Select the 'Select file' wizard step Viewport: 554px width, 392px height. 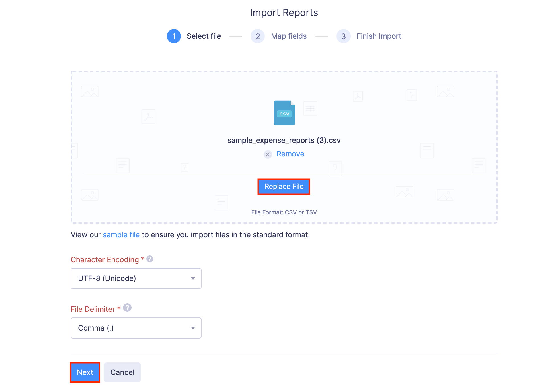(x=204, y=36)
